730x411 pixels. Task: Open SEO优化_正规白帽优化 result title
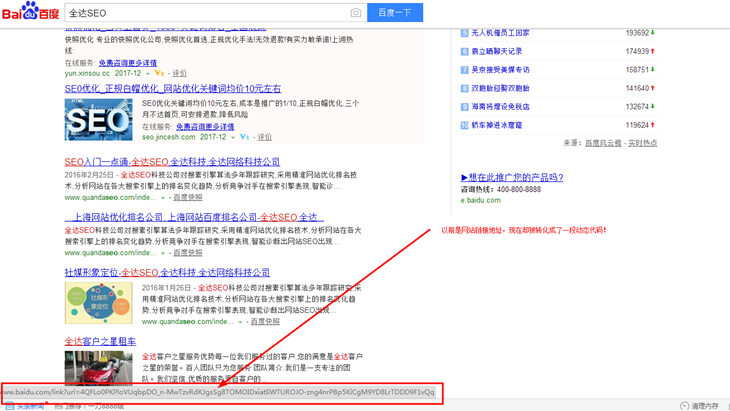coord(173,88)
